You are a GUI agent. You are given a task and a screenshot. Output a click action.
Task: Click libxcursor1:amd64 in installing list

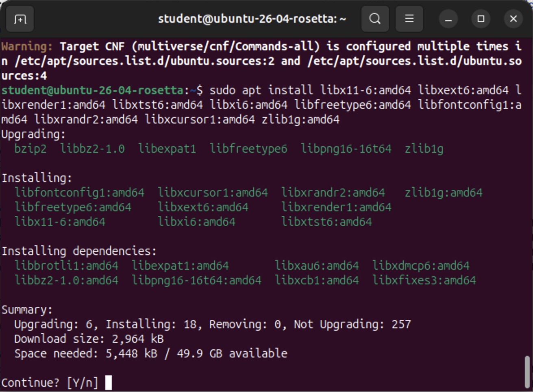(213, 193)
